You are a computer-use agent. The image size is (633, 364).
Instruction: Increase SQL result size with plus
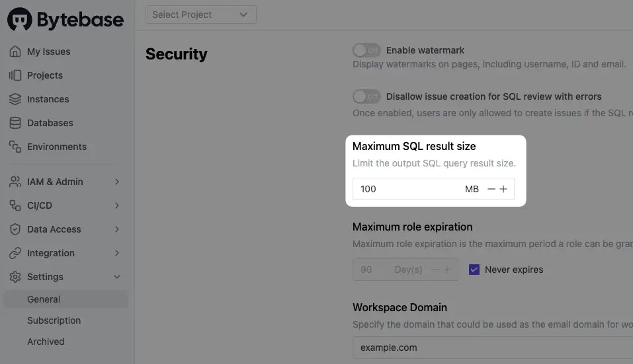[503, 189]
